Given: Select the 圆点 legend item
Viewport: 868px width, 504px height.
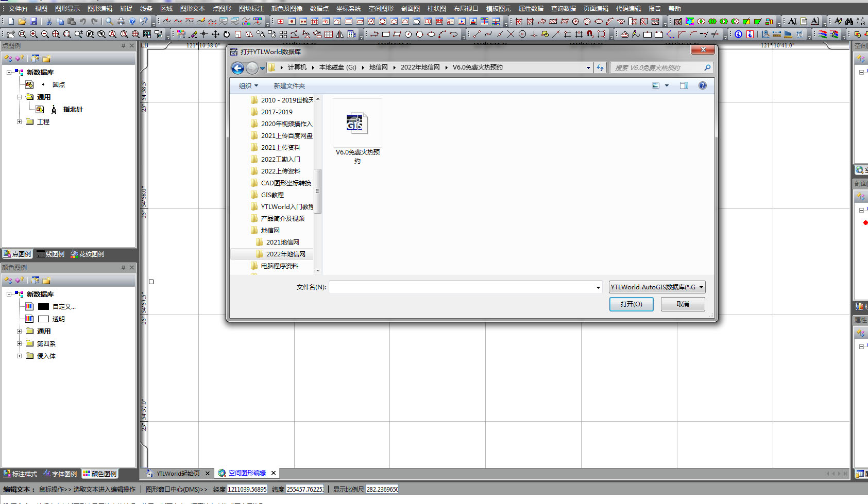Looking at the screenshot, I should pyautogui.click(x=59, y=84).
